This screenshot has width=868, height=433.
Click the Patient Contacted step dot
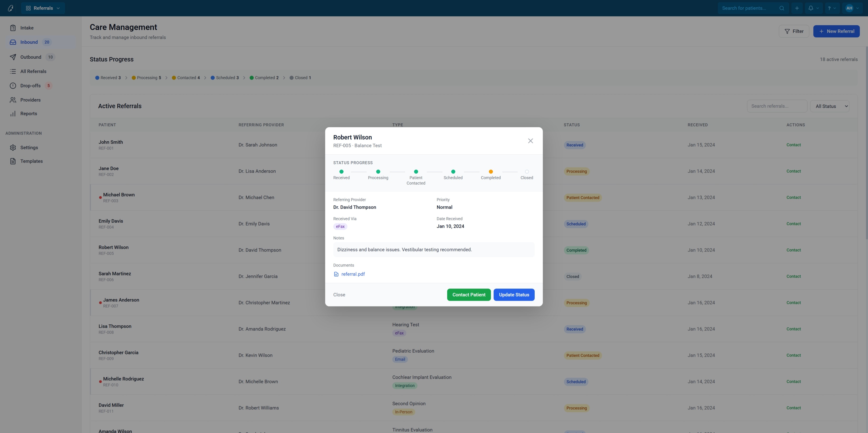(416, 172)
